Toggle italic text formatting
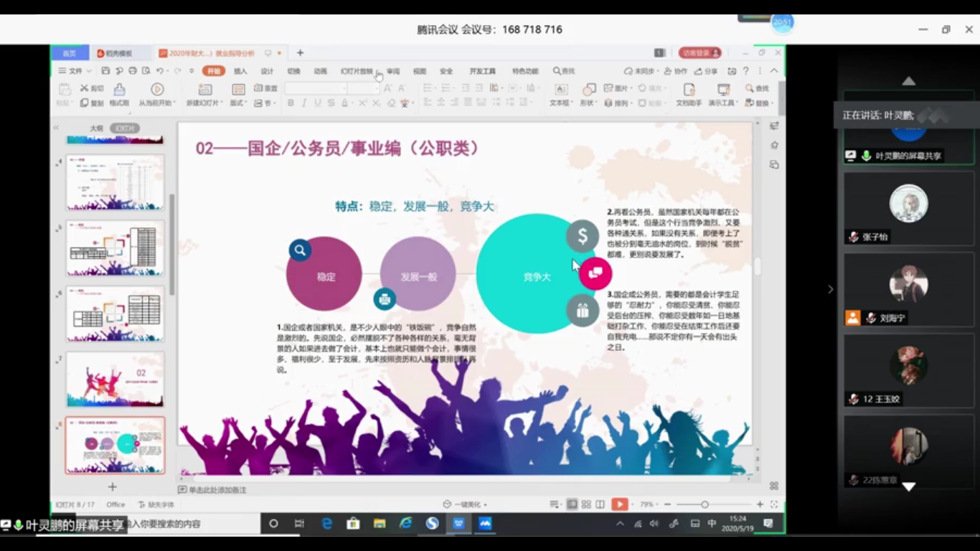 tap(304, 103)
